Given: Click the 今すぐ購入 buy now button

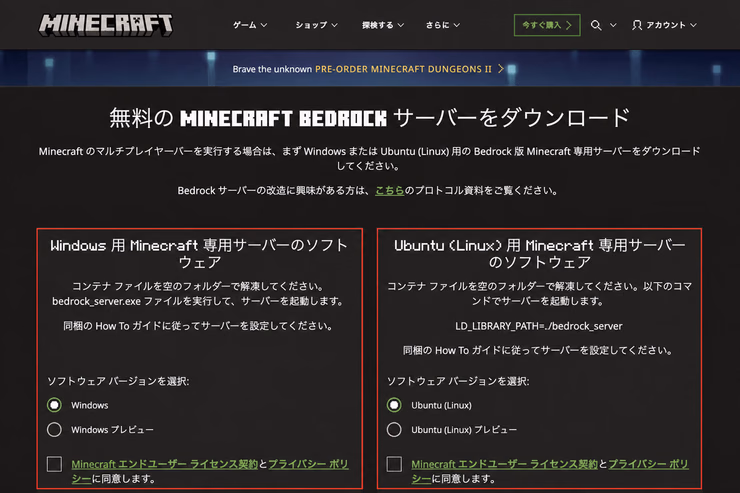Looking at the screenshot, I should pos(547,25).
